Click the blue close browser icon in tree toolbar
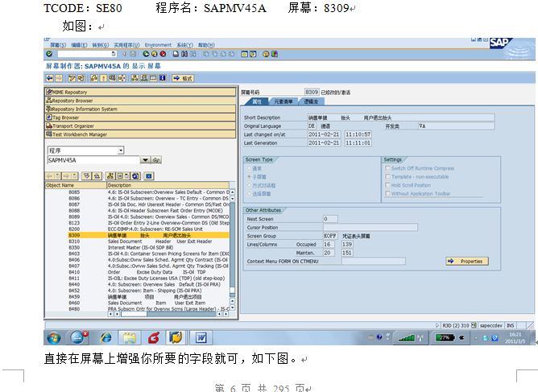The height and width of the screenshot is (392, 538). 148,176
